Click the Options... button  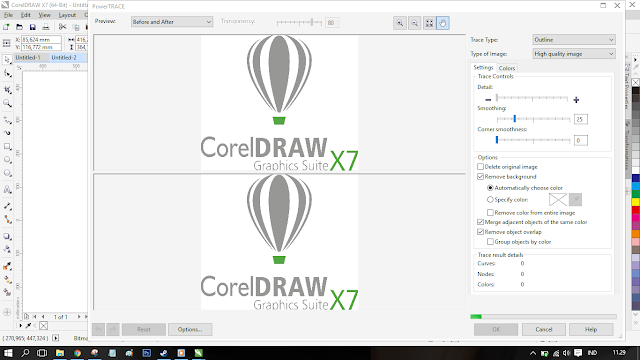point(190,329)
